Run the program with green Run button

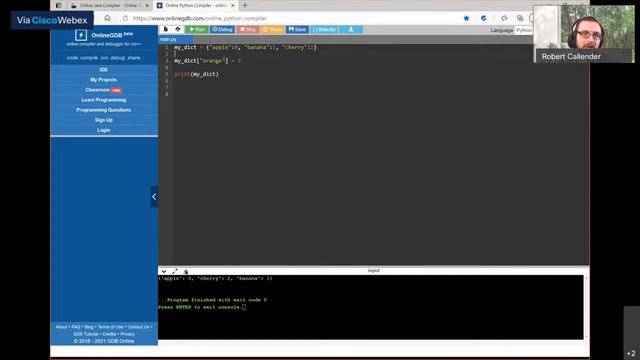pyautogui.click(x=197, y=29)
